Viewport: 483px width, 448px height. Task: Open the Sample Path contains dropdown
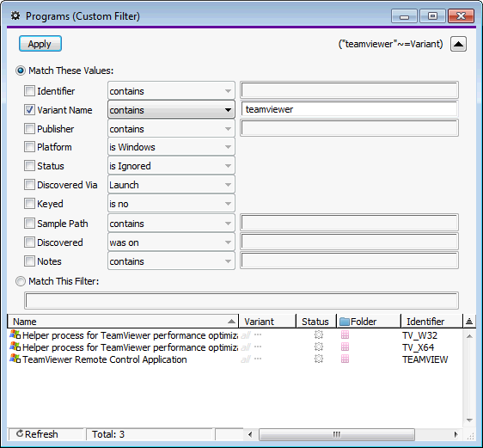pos(171,223)
